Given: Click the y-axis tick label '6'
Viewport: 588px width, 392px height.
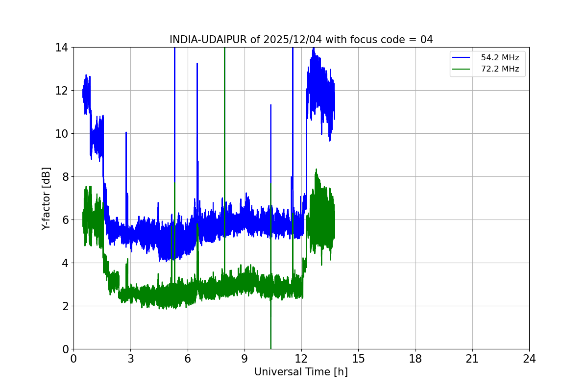Looking at the screenshot, I should pyautogui.click(x=65, y=220).
